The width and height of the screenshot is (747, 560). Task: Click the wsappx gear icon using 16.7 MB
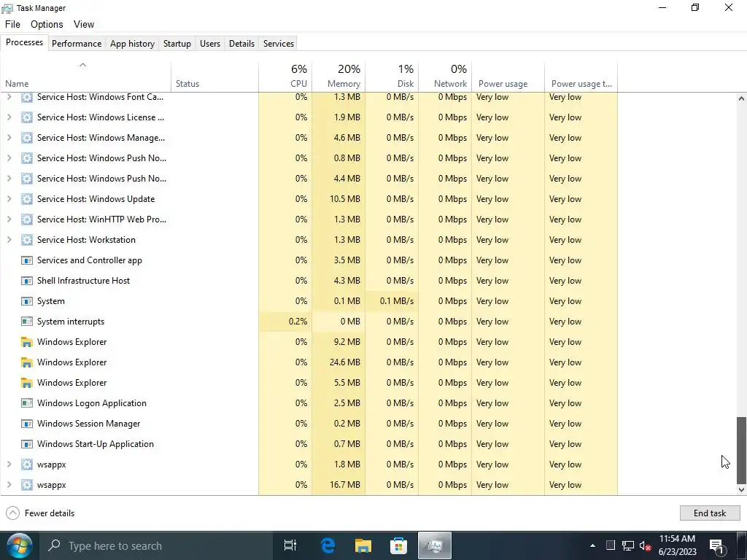point(27,485)
